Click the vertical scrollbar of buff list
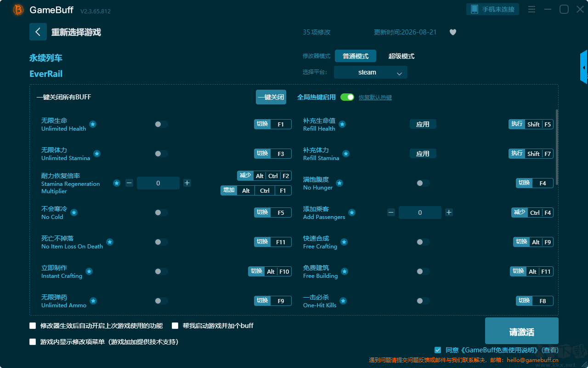The image size is (588, 368). 557,147
